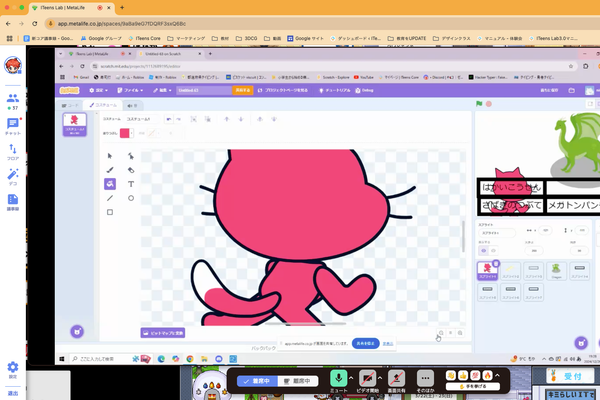600x400 pixels.
Task: Click the show sprite eye button
Action: click(x=483, y=251)
